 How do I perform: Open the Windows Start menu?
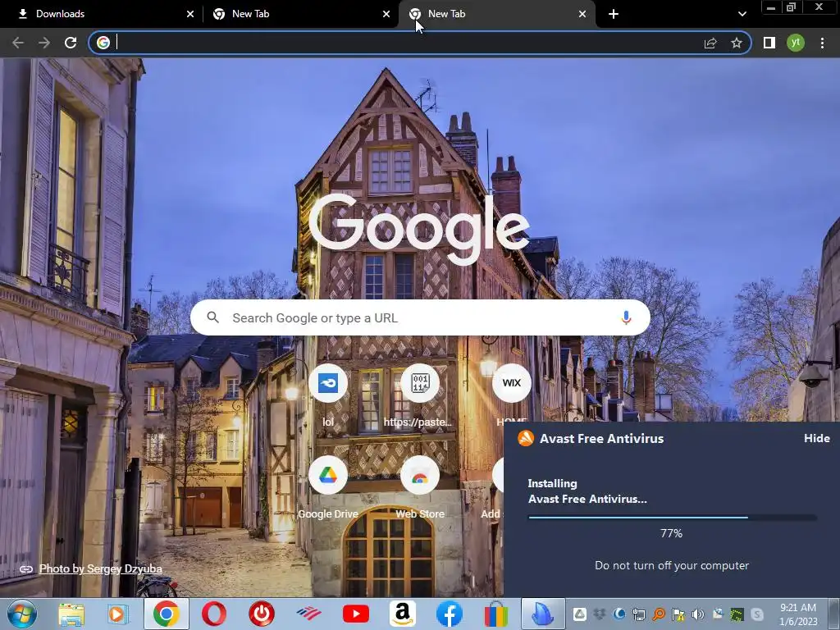[x=22, y=614]
